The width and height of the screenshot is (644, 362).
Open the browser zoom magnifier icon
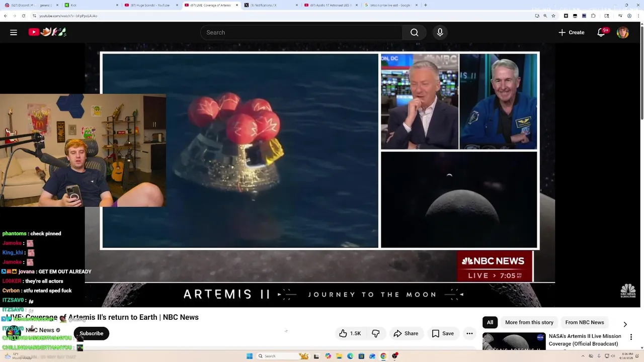click(545, 16)
